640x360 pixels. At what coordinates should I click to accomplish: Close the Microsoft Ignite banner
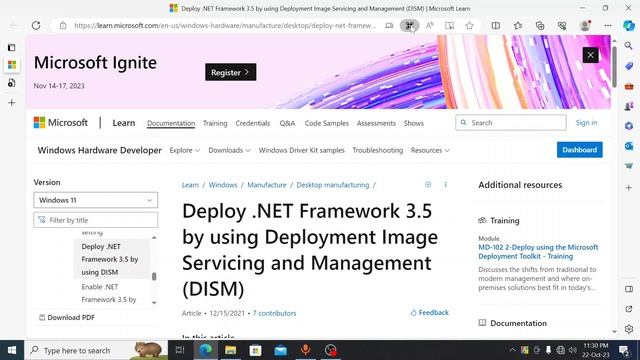(590, 55)
